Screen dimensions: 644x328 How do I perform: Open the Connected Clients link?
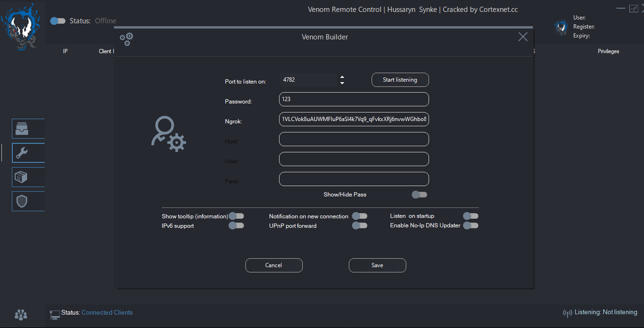(x=107, y=312)
